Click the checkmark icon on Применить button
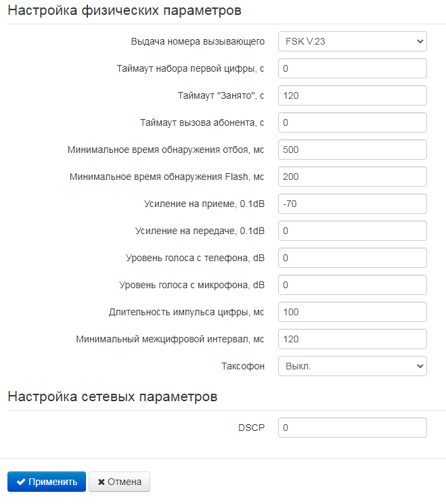 21,482
